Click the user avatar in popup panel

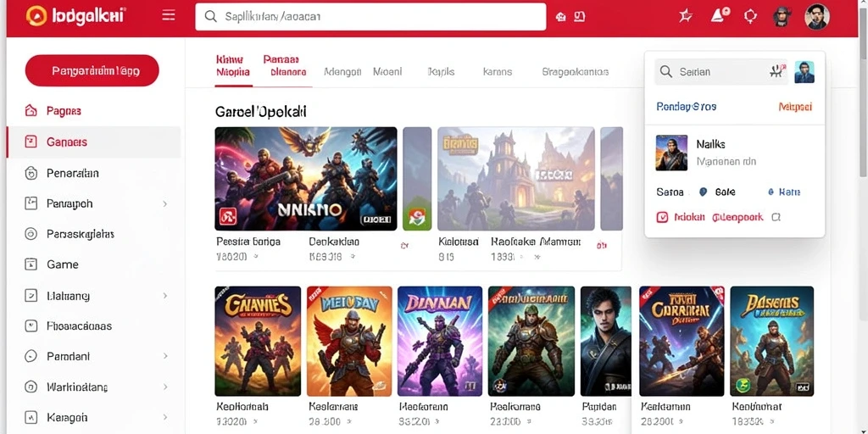(x=804, y=72)
